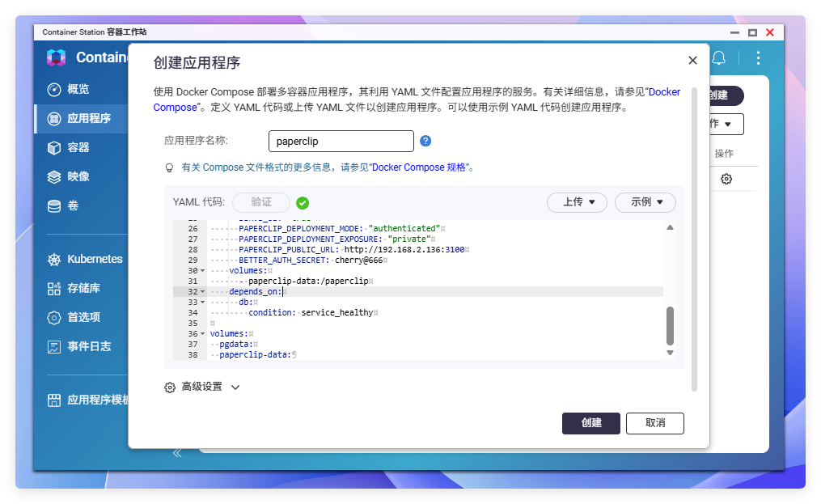Viewport: 821px width, 504px height.
Task: Click the YAML editor scrollbar thumb
Action: coord(670,326)
